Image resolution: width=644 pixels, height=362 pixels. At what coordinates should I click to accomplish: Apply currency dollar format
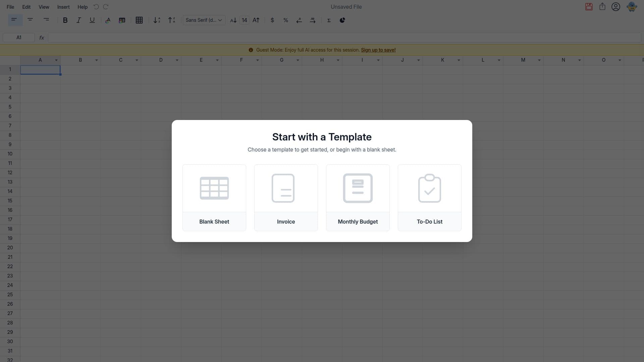(272, 20)
